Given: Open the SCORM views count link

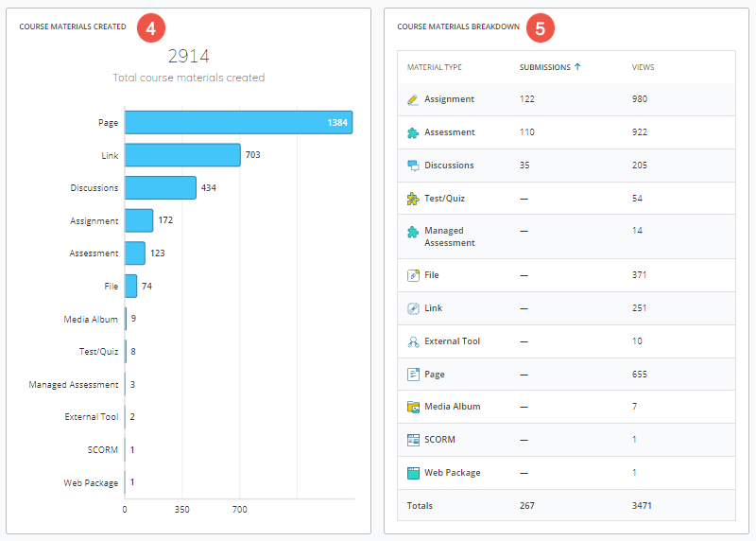Looking at the screenshot, I should (634, 440).
